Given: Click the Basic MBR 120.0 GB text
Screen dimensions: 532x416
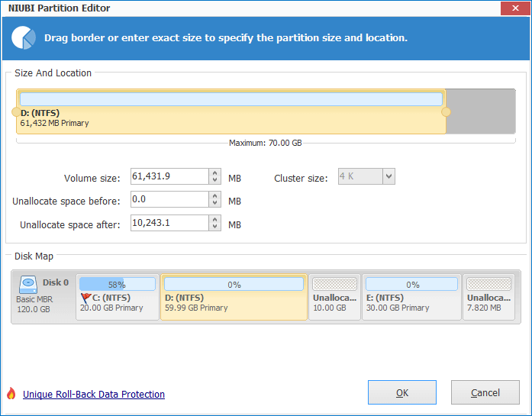Looking at the screenshot, I should (x=34, y=305).
